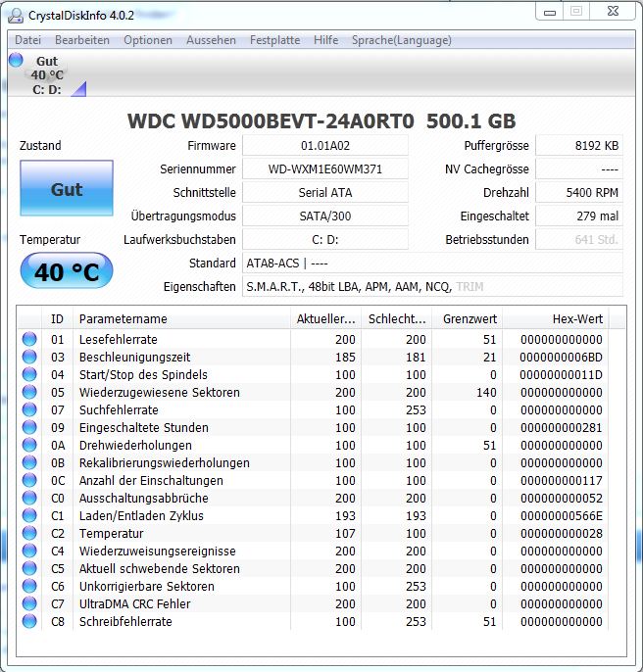Click status orb of Schreibfehlerrate row

[x=29, y=621]
